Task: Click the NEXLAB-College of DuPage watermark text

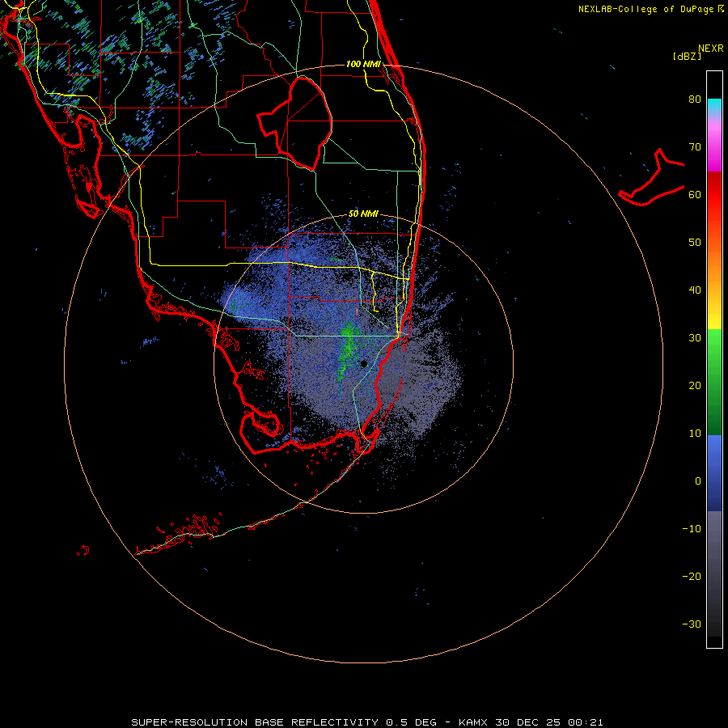Action: [651, 9]
